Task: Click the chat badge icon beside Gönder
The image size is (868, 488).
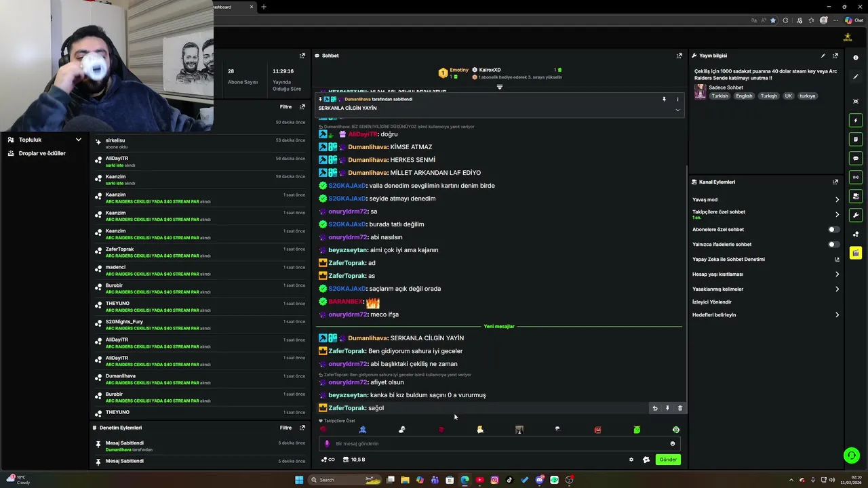Action: pos(646,460)
